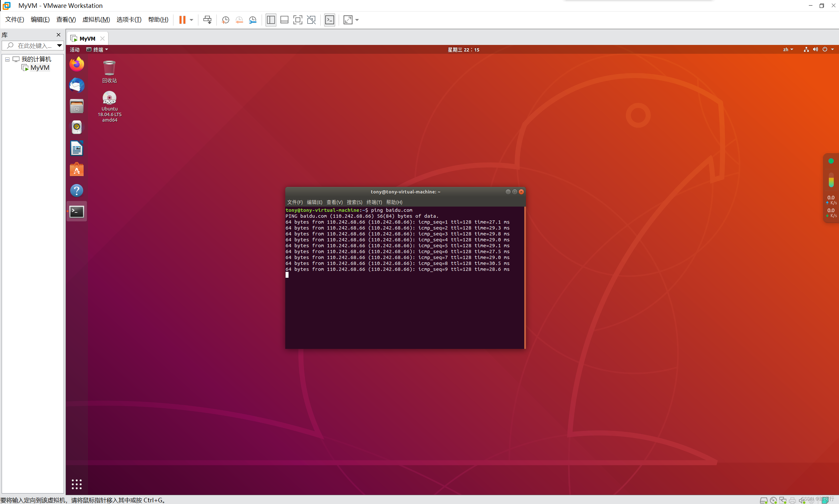The height and width of the screenshot is (504, 839).
Task: Click the stretch guest display icon
Action: [348, 20]
